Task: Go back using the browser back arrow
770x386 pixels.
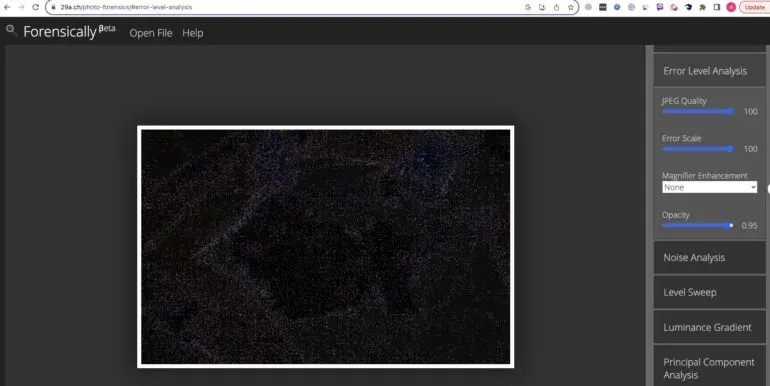Action: click(x=7, y=7)
